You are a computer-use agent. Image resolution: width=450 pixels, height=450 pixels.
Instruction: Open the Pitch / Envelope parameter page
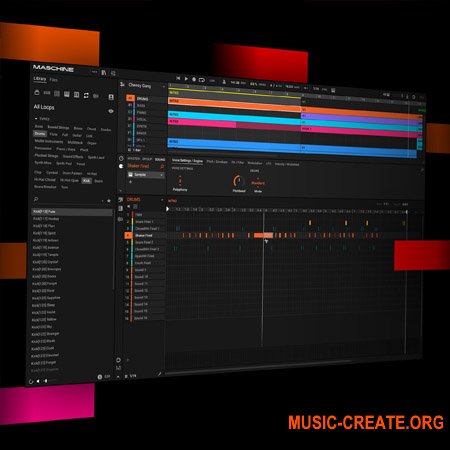pyautogui.click(x=217, y=162)
